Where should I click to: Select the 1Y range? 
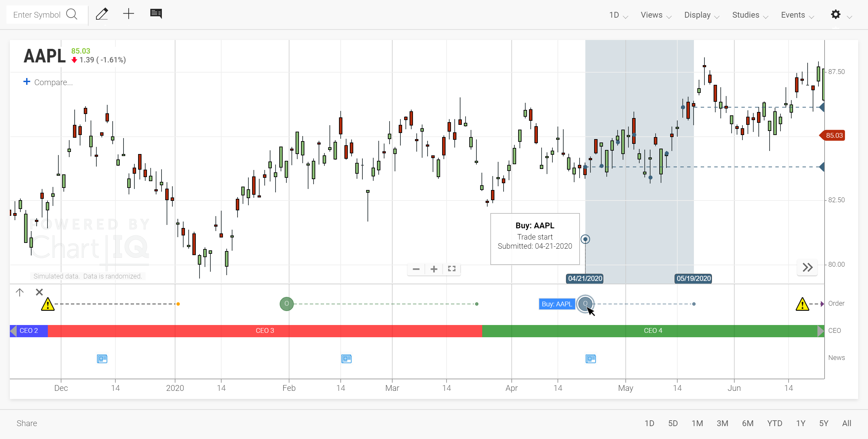click(801, 423)
